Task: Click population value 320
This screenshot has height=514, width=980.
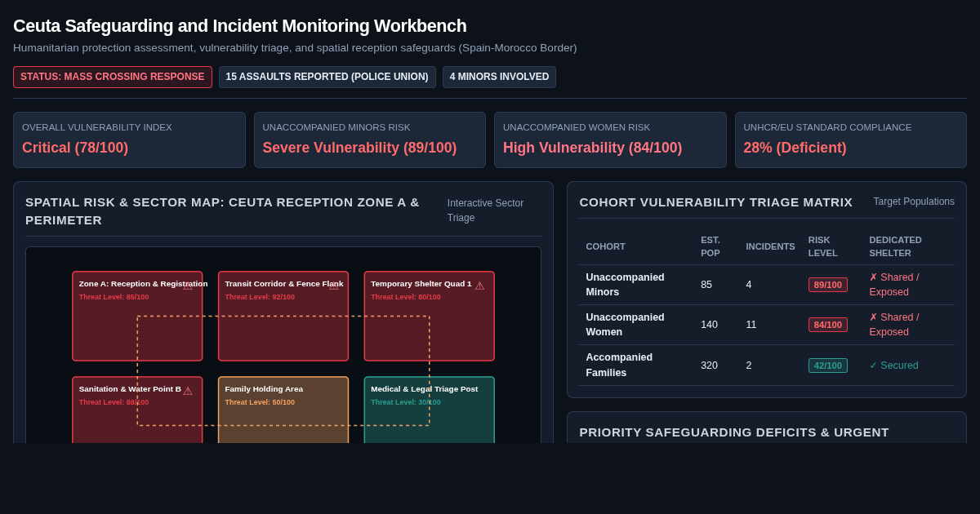Action: coord(709,366)
